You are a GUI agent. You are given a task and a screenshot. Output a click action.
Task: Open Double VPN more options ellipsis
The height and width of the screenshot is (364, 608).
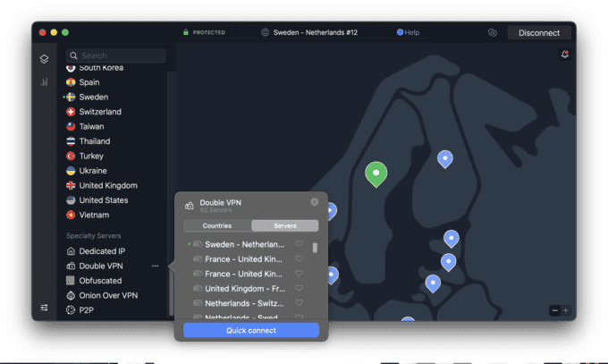(155, 266)
